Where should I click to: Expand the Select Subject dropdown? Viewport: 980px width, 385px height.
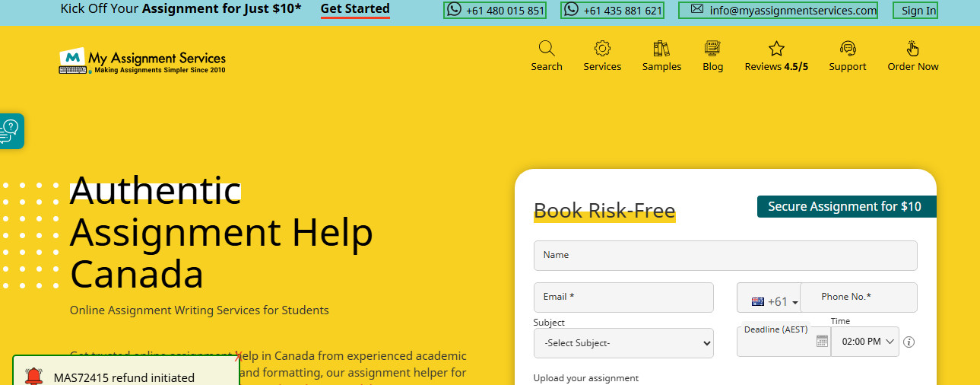tap(623, 343)
